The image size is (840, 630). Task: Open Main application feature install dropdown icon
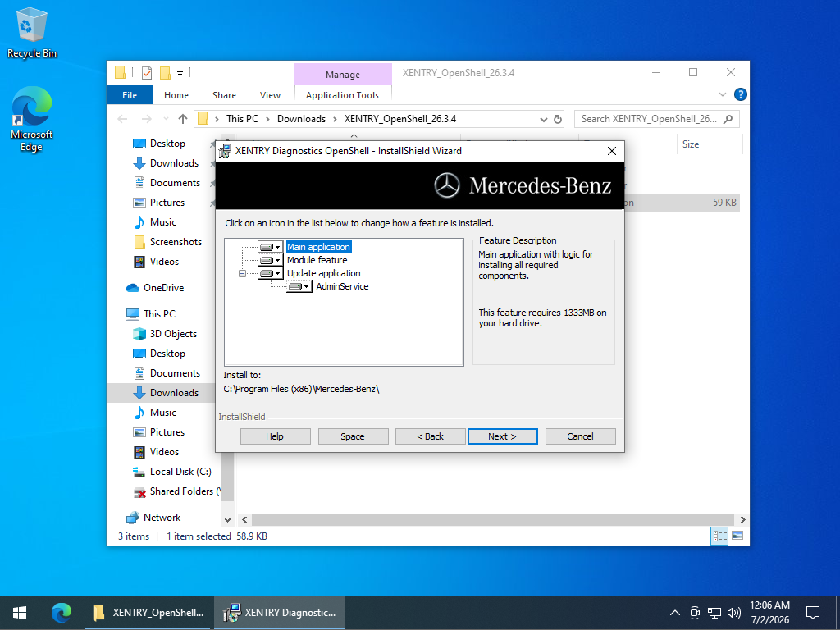[x=271, y=247]
